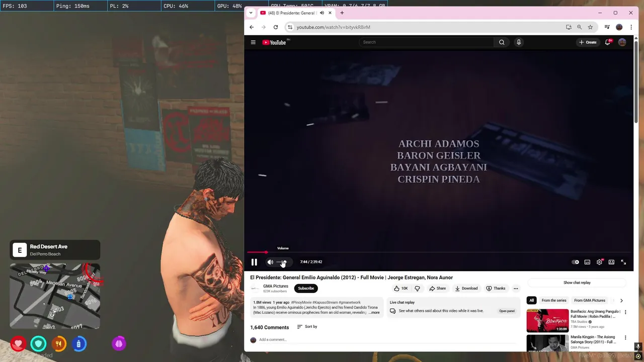Open options menu for Bonifacio video
Viewport: 644px width, 362px height.
(x=625, y=312)
